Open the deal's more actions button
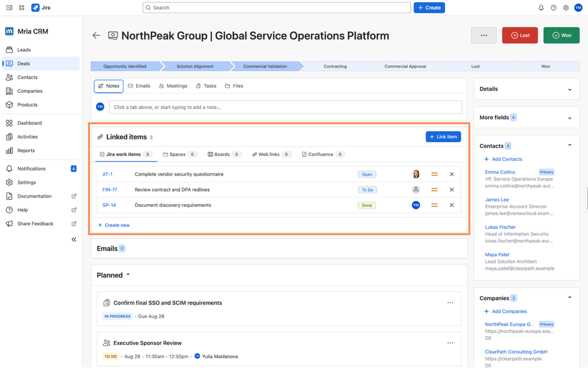The height and width of the screenshot is (368, 588). 484,35
